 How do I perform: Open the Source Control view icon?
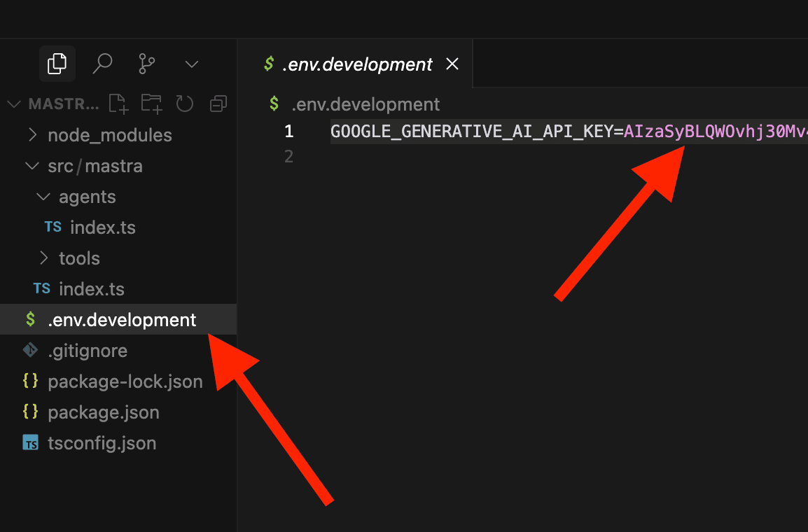pyautogui.click(x=146, y=64)
